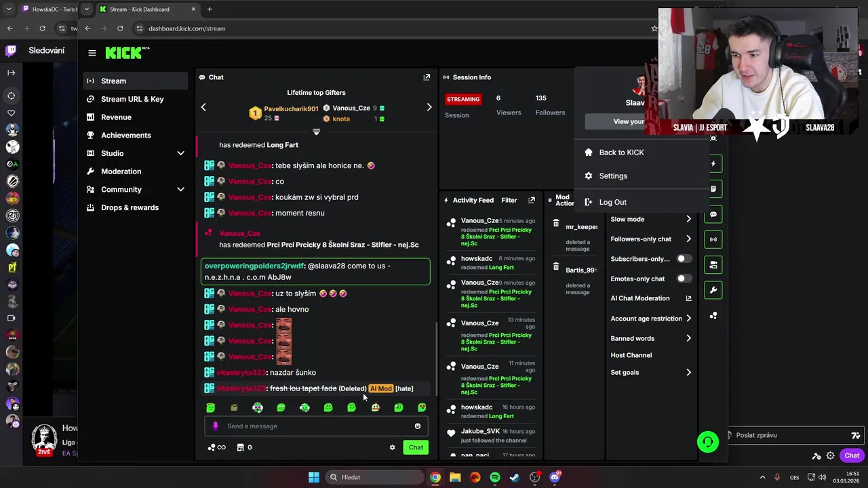Click the green KICK logo
The height and width of the screenshot is (488, 868).
[x=127, y=53]
